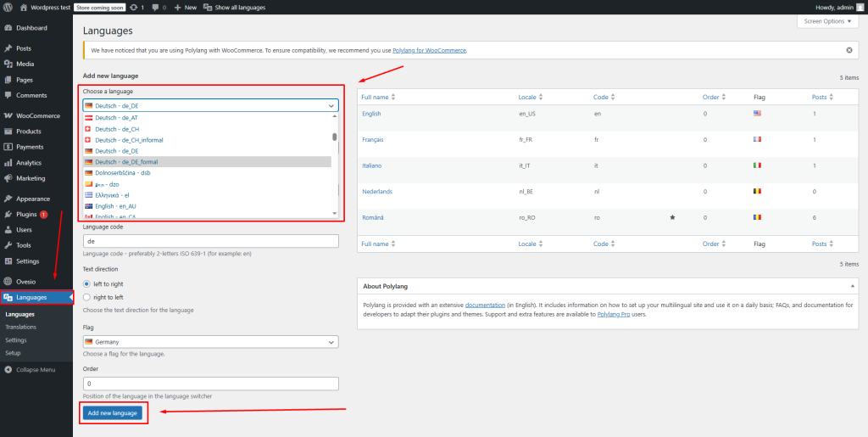Open the Settings submenu under Languages
This screenshot has height=437, width=868.
(x=16, y=340)
